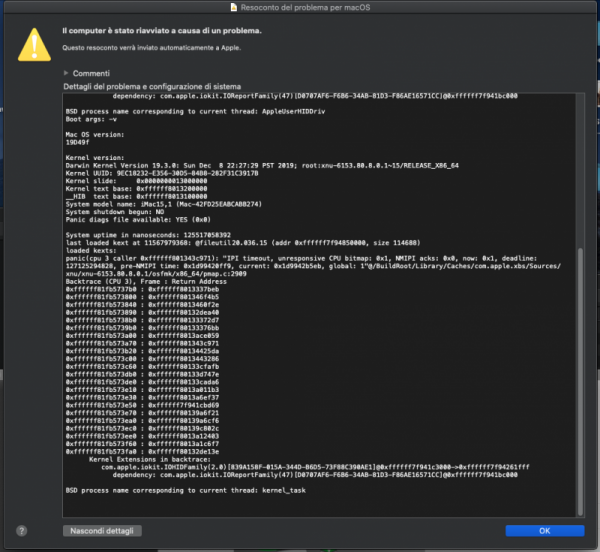The height and width of the screenshot is (552, 600).
Task: Click window title 'Resoconto del problema per macOS'
Action: pyautogui.click(x=305, y=7)
